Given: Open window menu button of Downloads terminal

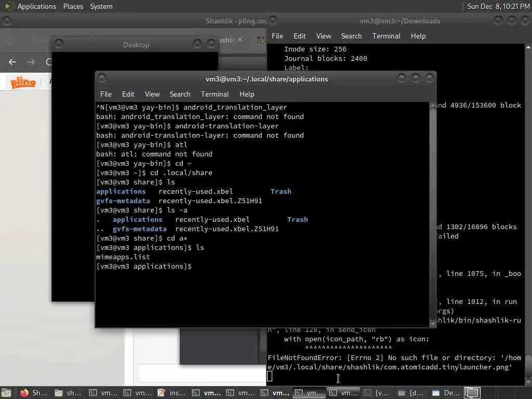Looking at the screenshot, I should click(x=273, y=20).
